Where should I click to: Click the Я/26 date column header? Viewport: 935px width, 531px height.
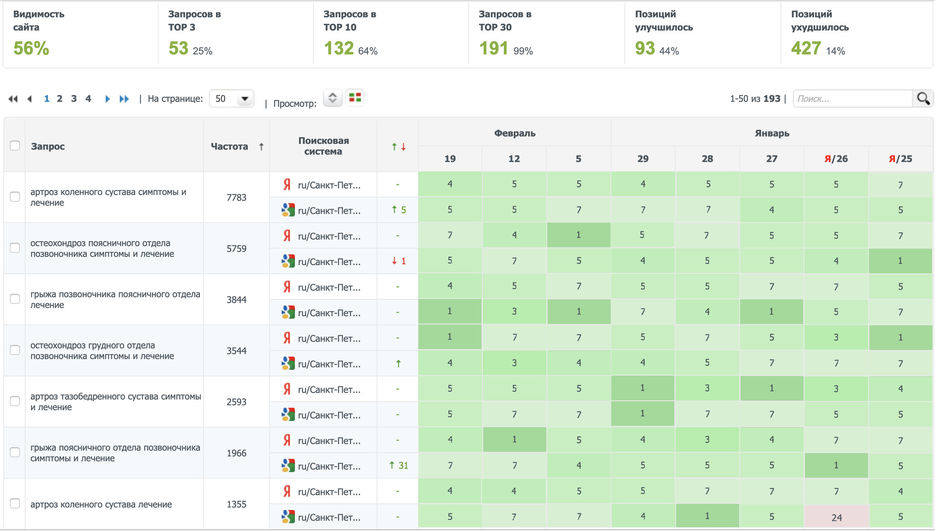point(836,159)
